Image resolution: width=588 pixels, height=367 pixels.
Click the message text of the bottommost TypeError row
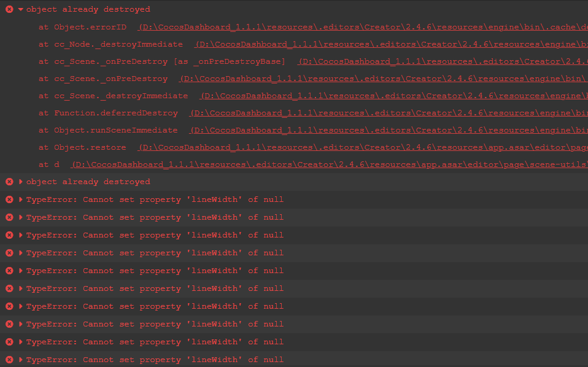point(155,360)
